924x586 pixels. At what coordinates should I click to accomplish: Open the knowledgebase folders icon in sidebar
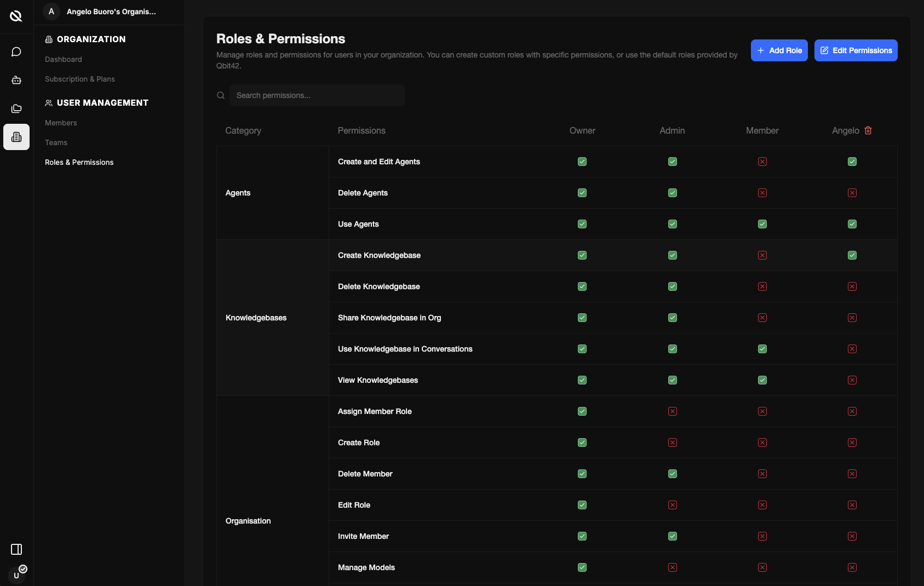[x=16, y=108]
